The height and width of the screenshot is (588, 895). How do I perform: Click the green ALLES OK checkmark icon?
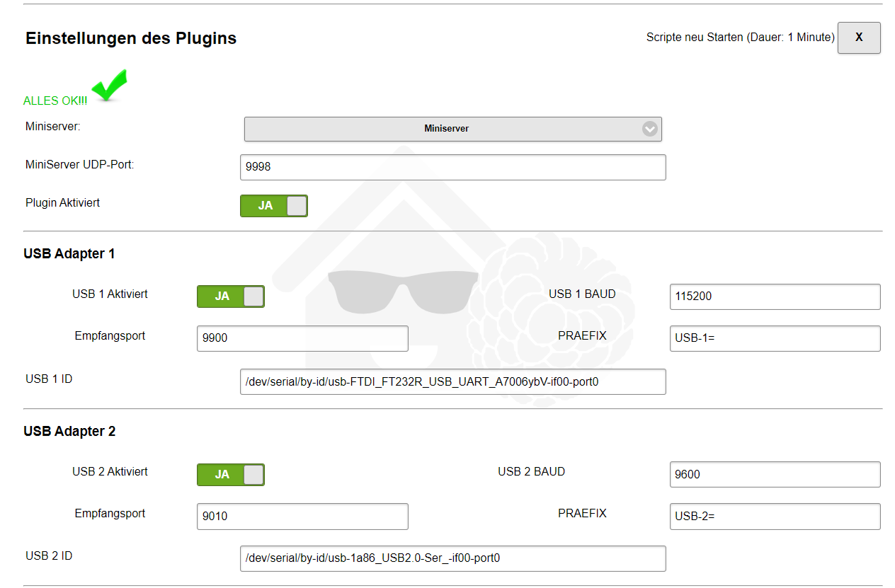coord(110,86)
